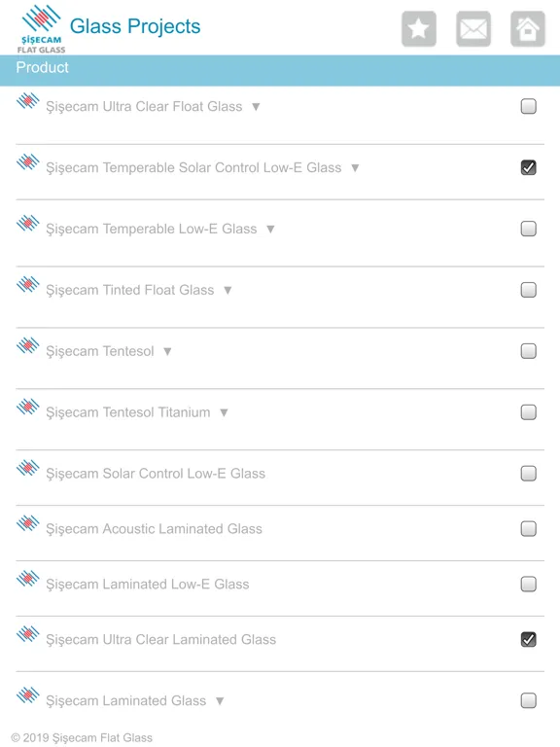This screenshot has width=560, height=747.
Task: Click the Glass Projects title
Action: click(x=135, y=26)
